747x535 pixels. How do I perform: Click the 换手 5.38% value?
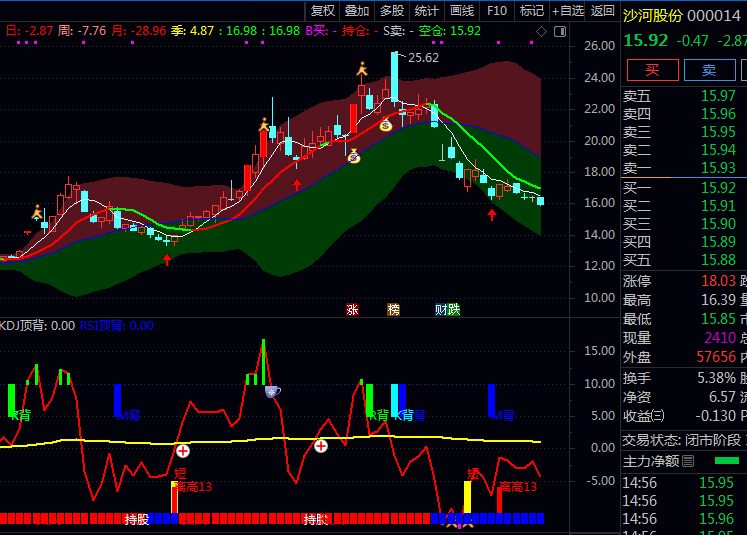pyautogui.click(x=717, y=378)
